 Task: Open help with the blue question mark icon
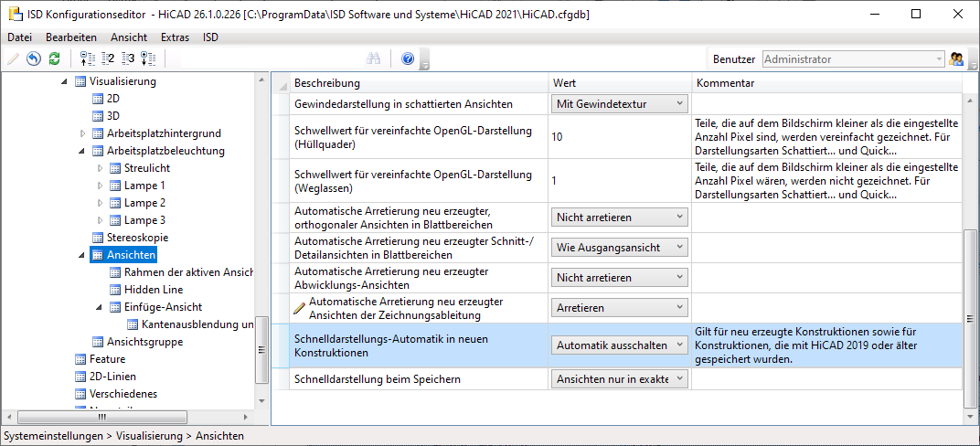408,58
